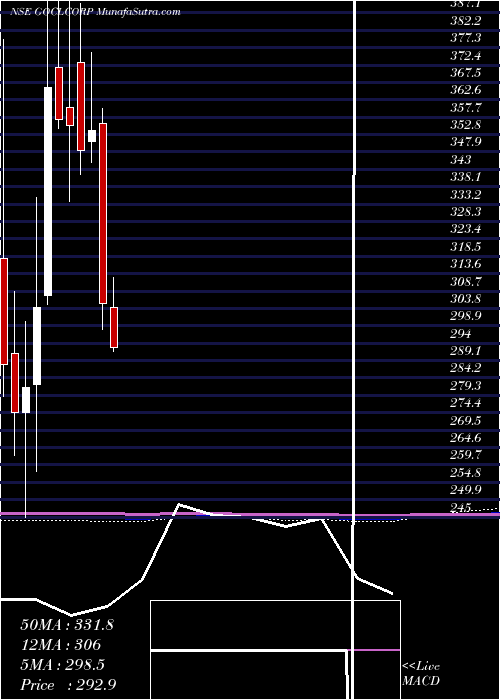Click the 347.9 price axis label
Viewport: 500px width, 700px height.
[466, 142]
